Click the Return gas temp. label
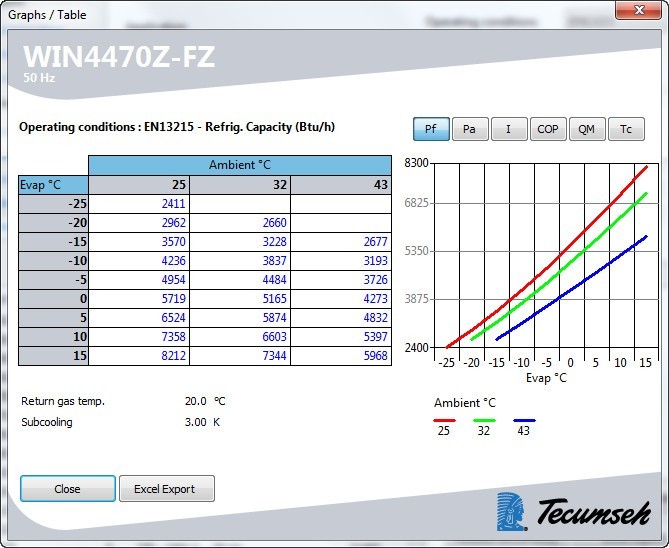669x548 pixels. pos(63,402)
